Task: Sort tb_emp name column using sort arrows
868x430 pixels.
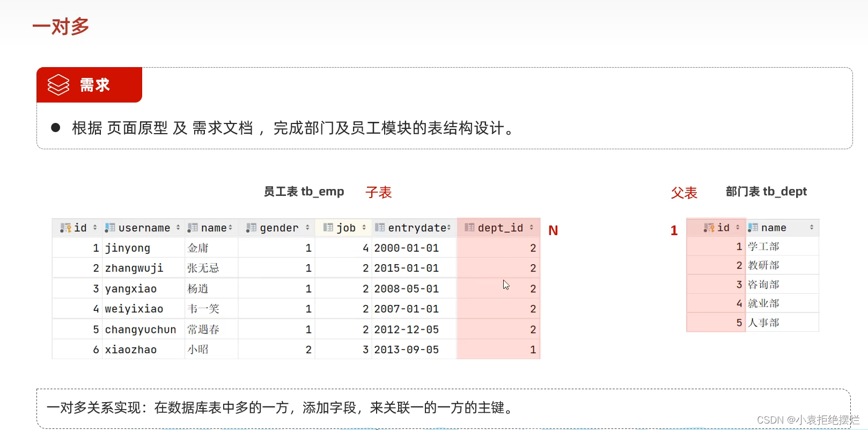Action: pyautogui.click(x=231, y=228)
